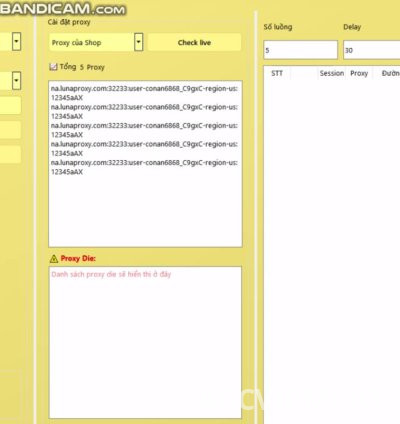The width and height of the screenshot is (400, 424).
Task: Open the second left-panel dropdown arrow
Action: click(16, 81)
